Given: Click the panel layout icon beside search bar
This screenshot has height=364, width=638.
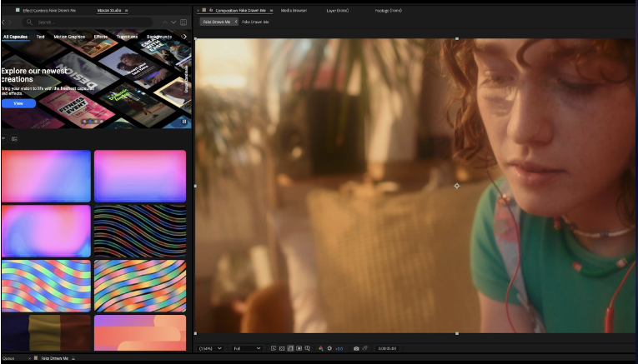Looking at the screenshot, I should point(183,22).
